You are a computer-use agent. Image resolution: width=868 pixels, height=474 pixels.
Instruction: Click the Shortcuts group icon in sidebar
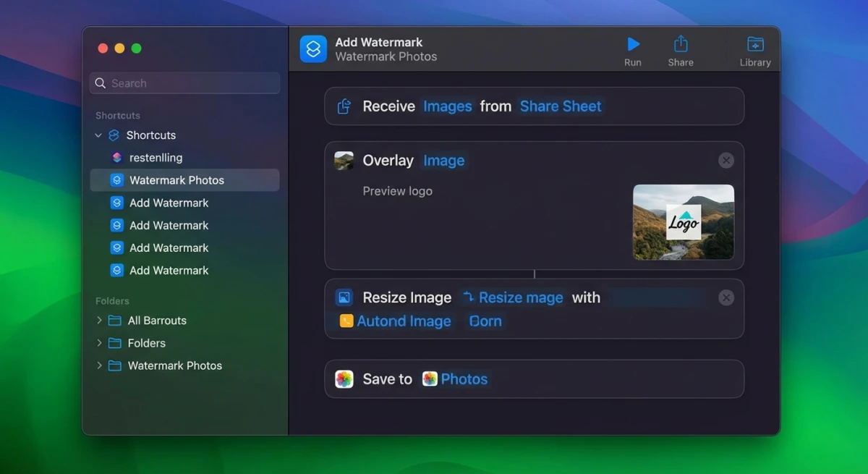coord(114,135)
